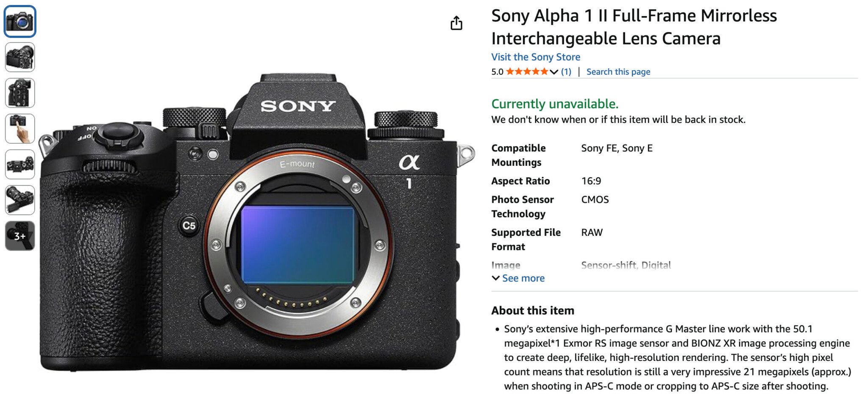
Task: Click the Sony Alpha 1 II product title
Action: coord(634,27)
